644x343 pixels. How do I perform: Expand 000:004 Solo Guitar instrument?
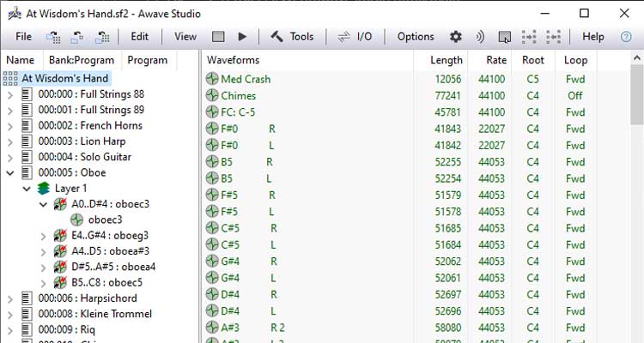point(10,158)
